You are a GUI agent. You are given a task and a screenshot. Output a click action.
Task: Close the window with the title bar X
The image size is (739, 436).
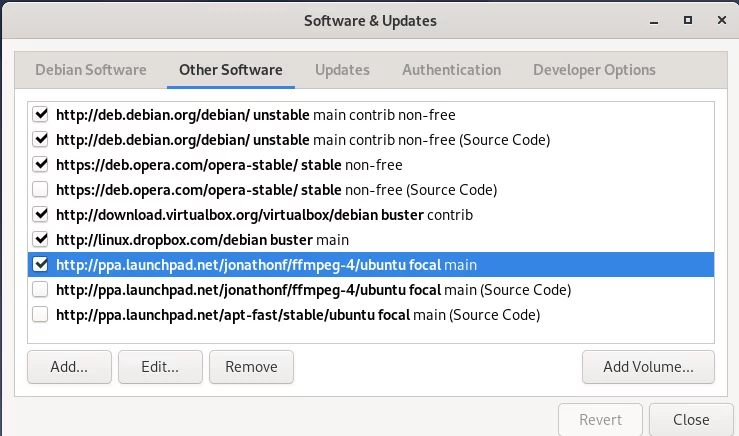(x=722, y=20)
